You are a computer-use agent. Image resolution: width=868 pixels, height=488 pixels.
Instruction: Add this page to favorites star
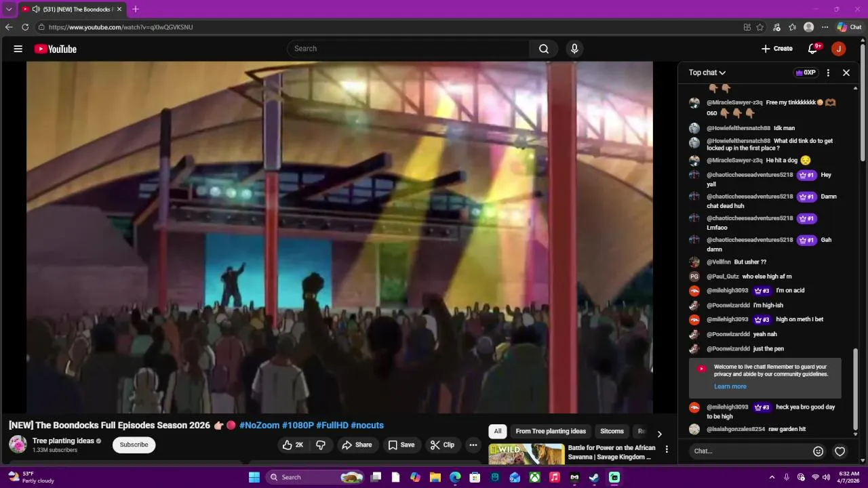point(760,27)
